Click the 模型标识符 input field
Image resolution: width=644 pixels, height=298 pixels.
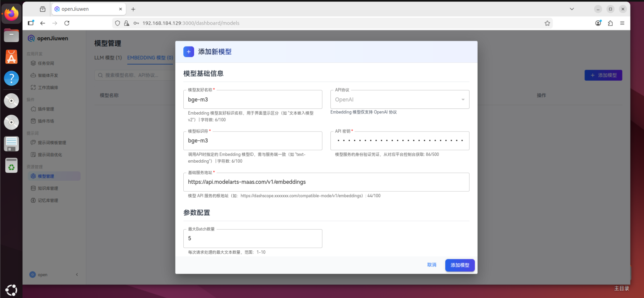(253, 141)
